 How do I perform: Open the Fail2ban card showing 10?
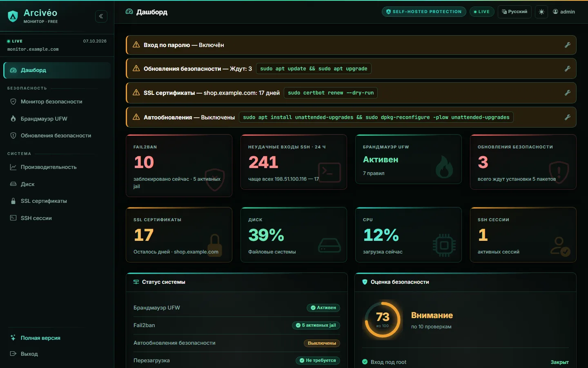[179, 166]
